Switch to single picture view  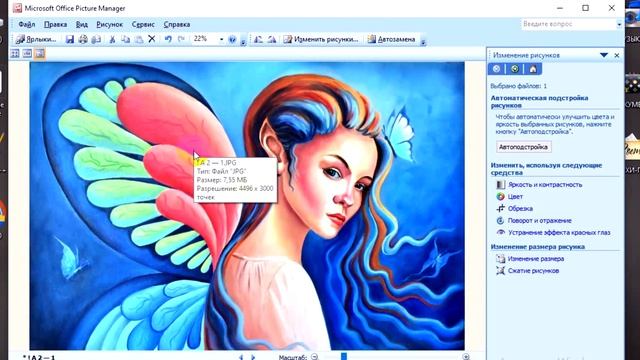point(40,53)
